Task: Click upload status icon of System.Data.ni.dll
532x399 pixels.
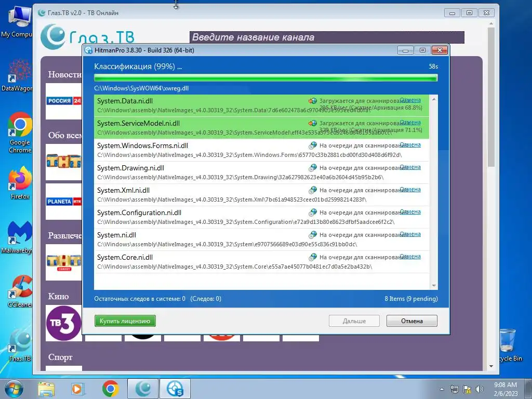Action: [312, 101]
